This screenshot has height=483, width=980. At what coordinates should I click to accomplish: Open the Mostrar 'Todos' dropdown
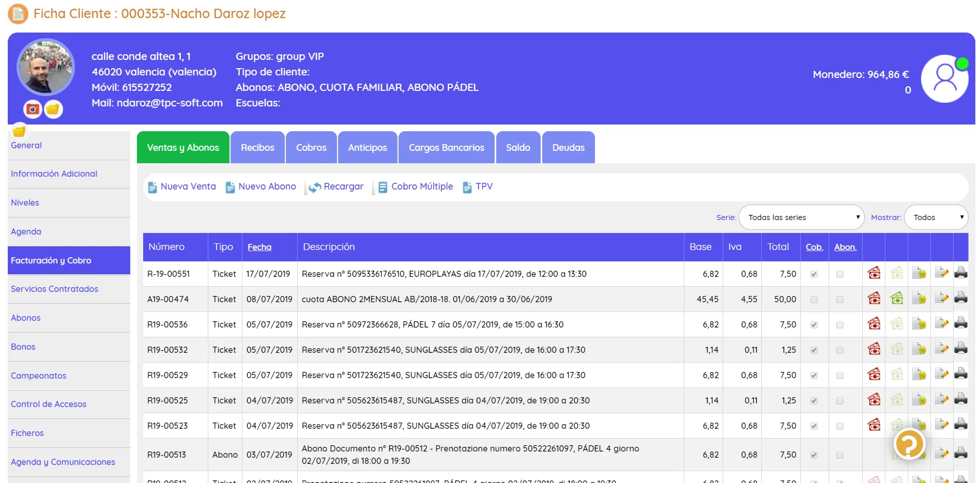point(936,217)
